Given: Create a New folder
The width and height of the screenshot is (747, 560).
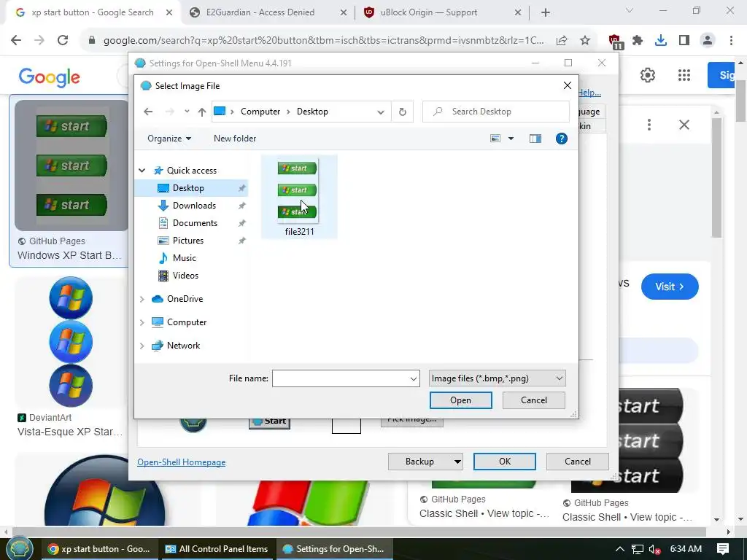Looking at the screenshot, I should [x=235, y=139].
